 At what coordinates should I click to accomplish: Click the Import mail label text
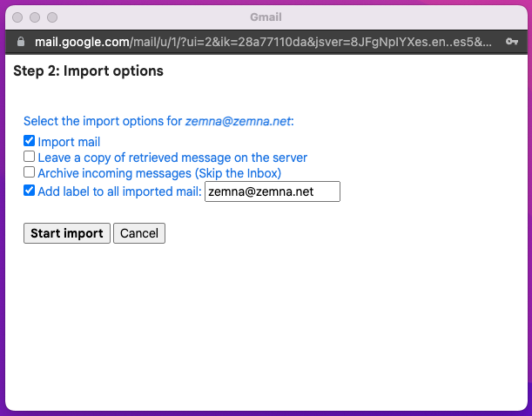(x=69, y=142)
